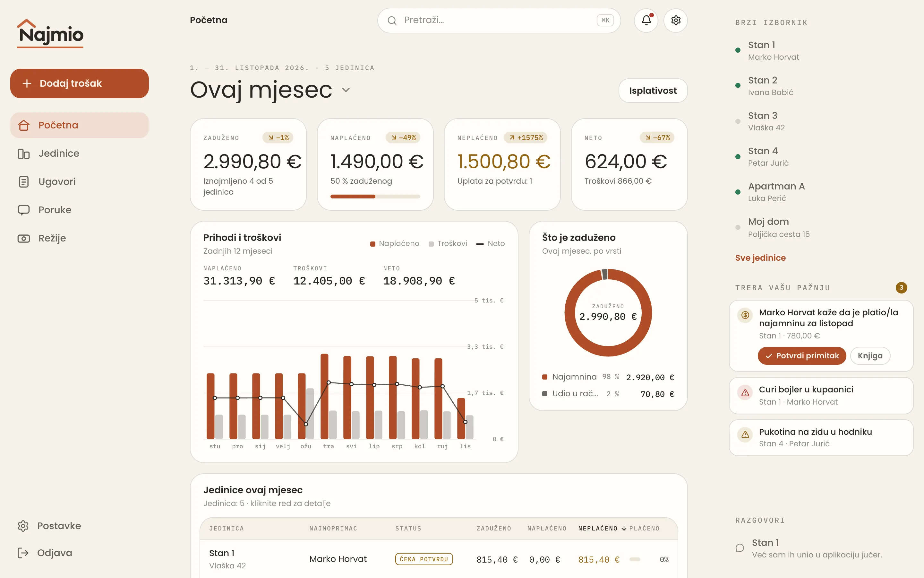Viewport: 924px width, 578px height.
Task: Click the Postavke gear icon in sidebar
Action: tap(23, 526)
